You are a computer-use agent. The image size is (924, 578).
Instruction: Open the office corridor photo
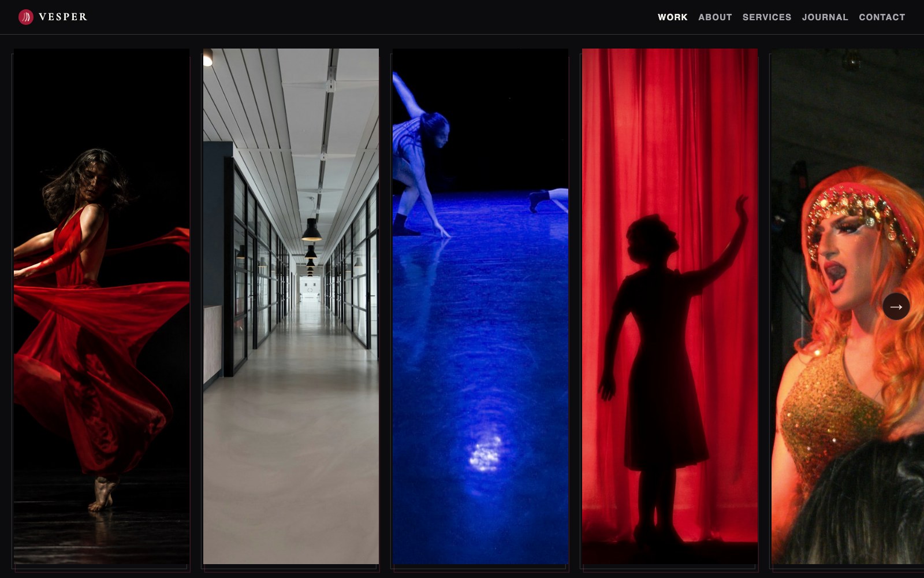click(x=291, y=306)
